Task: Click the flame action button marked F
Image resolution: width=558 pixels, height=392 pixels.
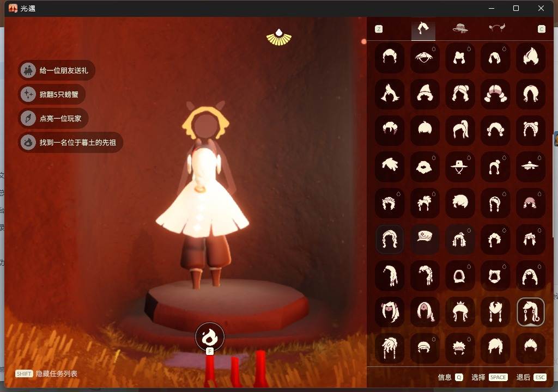Action: click(x=210, y=336)
